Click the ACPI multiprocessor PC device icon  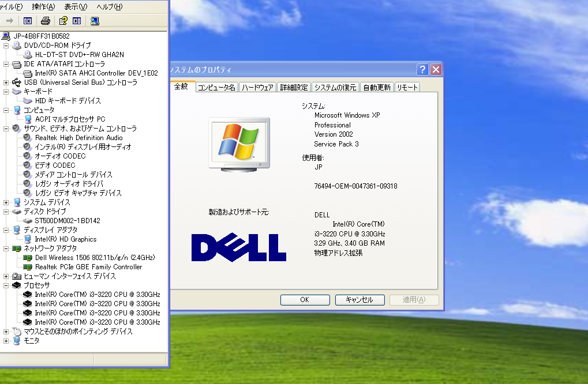[27, 119]
